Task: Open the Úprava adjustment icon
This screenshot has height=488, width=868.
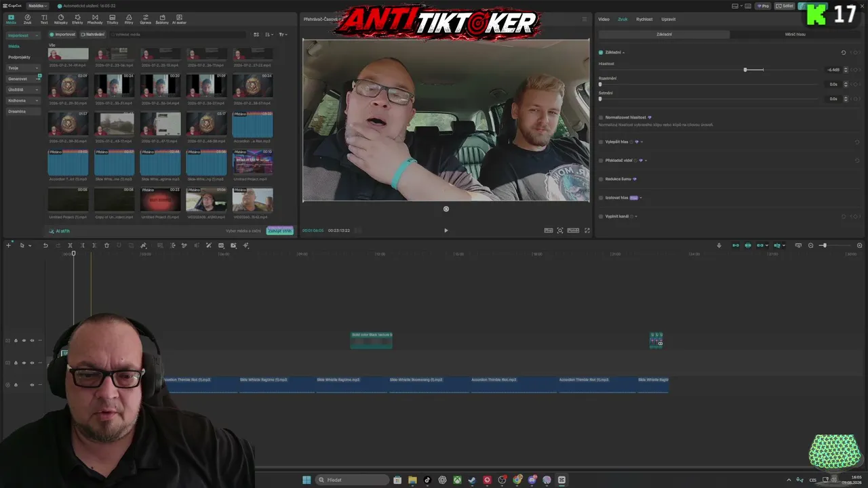Action: coord(145,19)
